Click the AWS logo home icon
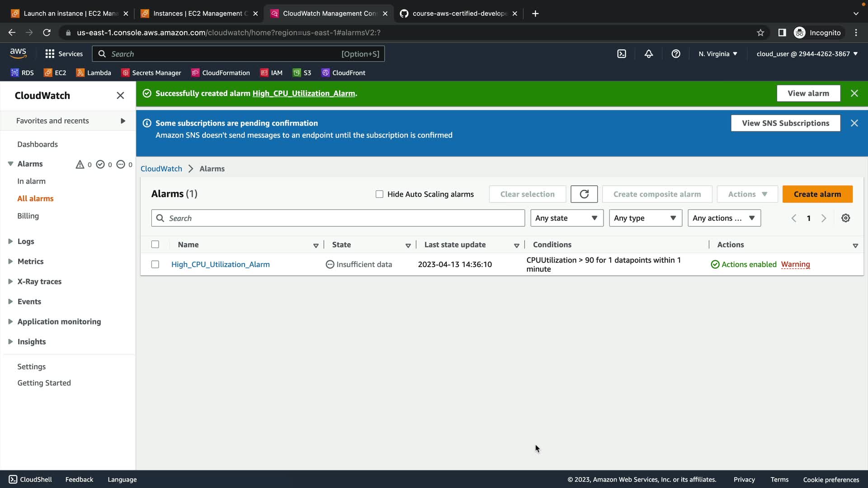The width and height of the screenshot is (868, 488). tap(18, 53)
